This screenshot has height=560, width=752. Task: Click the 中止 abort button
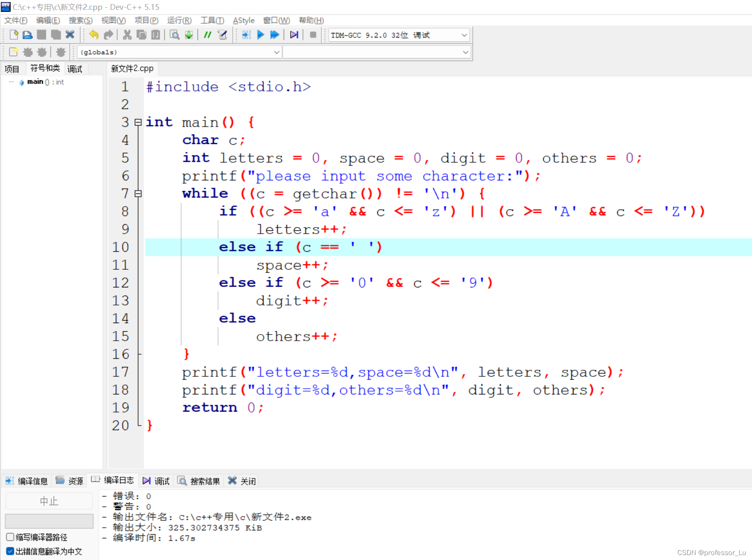click(49, 501)
